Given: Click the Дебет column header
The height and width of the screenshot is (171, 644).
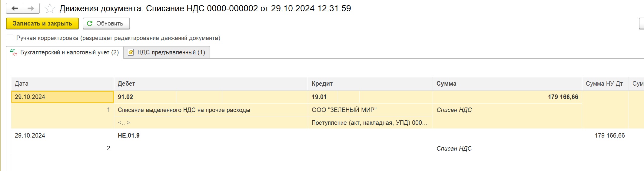Looking at the screenshot, I should click(x=211, y=84).
